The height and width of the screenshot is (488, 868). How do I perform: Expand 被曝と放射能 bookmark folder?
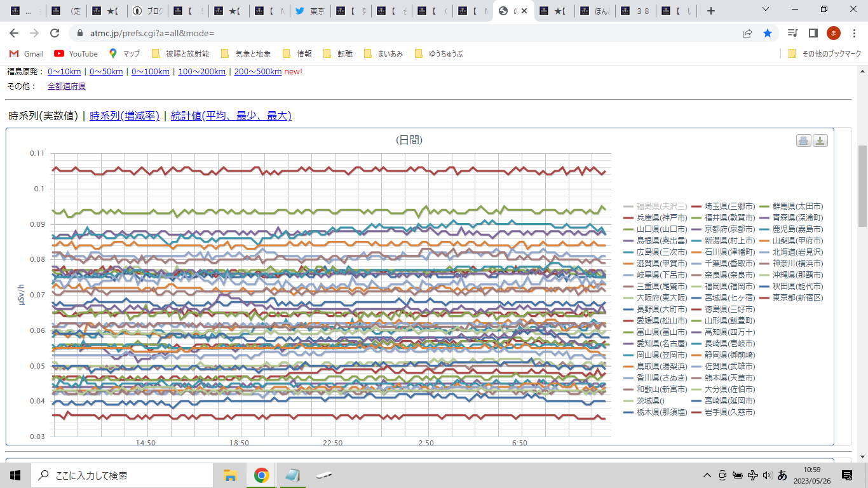point(180,54)
